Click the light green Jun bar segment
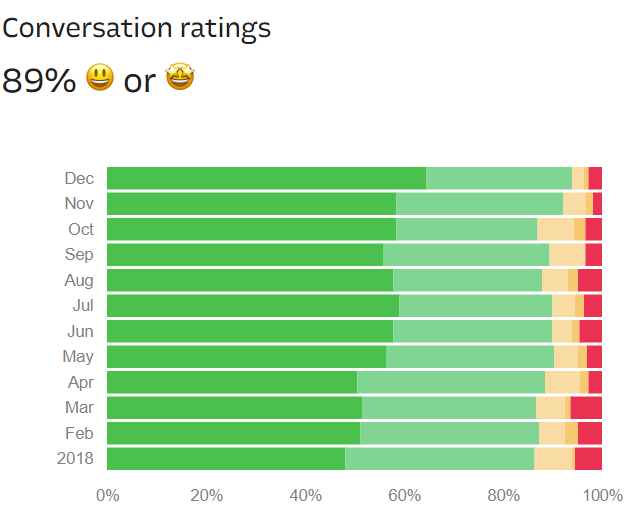This screenshot has width=640, height=520. click(472, 331)
